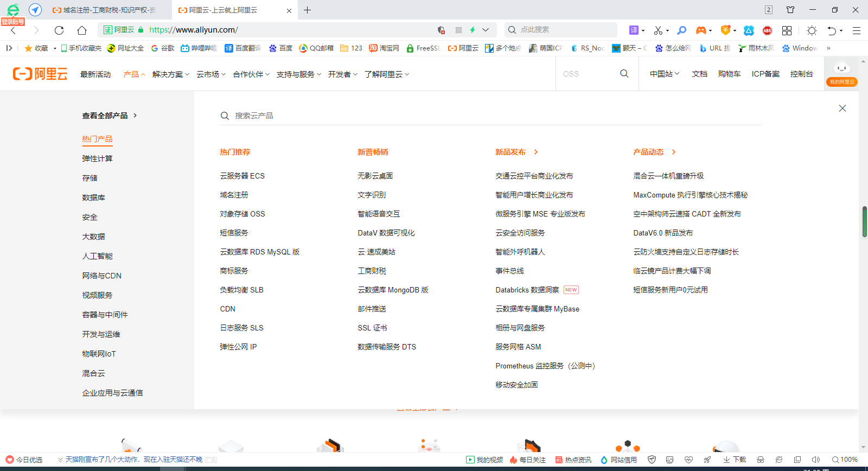Open 我的视频 in status bar

[485, 460]
